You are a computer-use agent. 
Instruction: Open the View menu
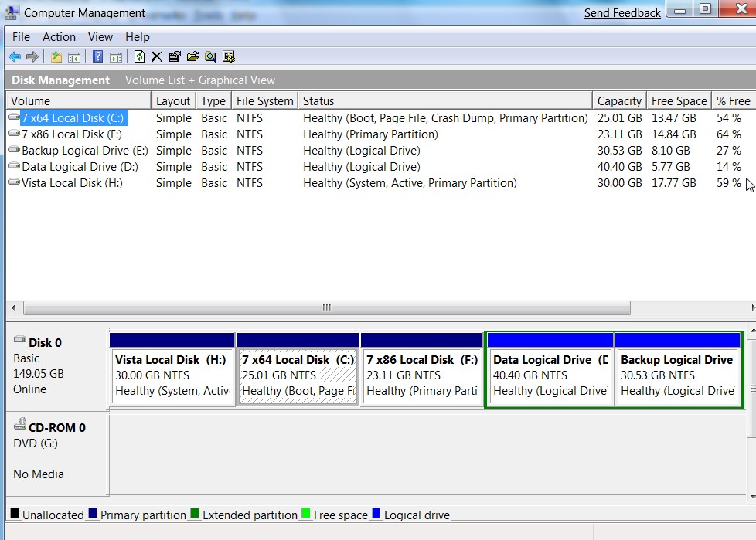point(100,37)
